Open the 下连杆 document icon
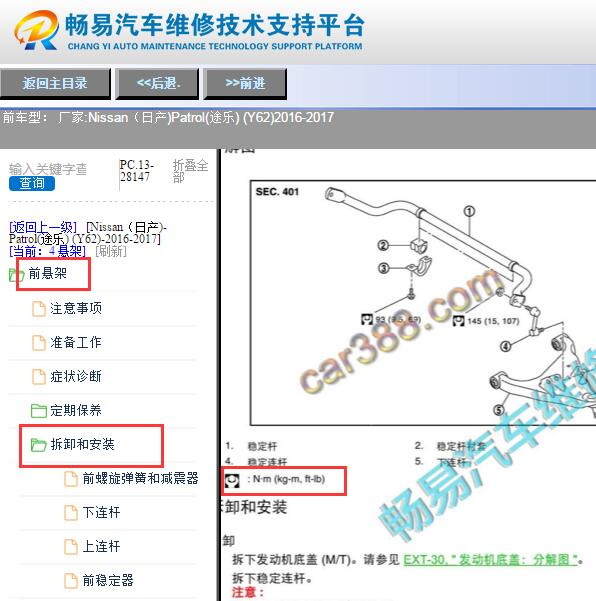The width and height of the screenshot is (596, 601). [x=71, y=513]
